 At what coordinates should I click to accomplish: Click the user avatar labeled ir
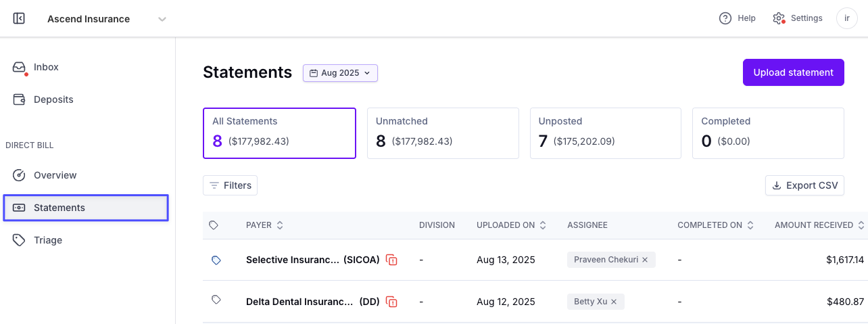click(x=847, y=18)
